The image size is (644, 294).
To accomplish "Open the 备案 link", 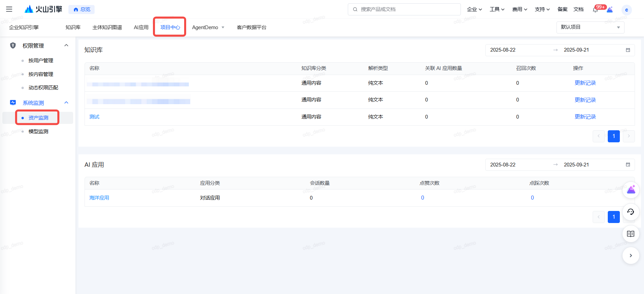I will (x=562, y=9).
